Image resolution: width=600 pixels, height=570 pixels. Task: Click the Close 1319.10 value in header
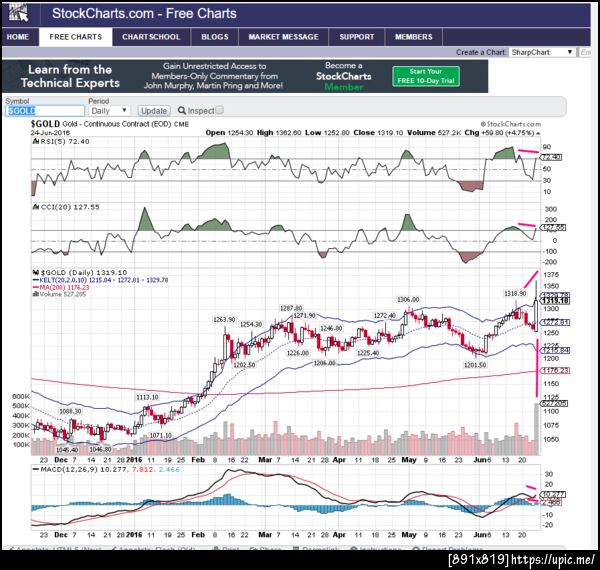pyautogui.click(x=378, y=133)
